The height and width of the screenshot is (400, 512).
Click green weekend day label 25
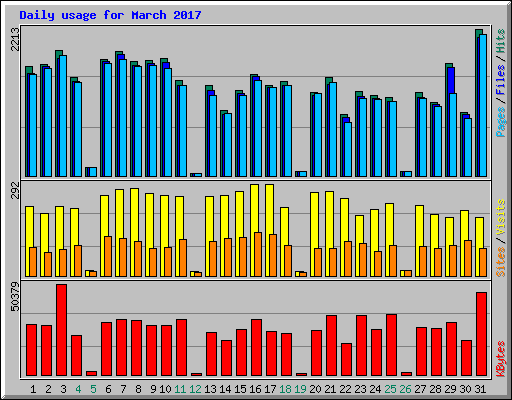pos(390,389)
